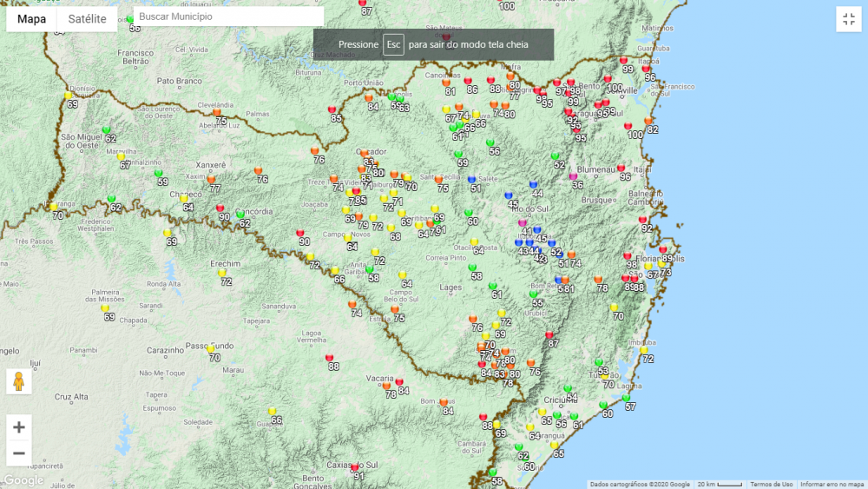
Task: Open the Termos de Uso link
Action: tap(771, 485)
